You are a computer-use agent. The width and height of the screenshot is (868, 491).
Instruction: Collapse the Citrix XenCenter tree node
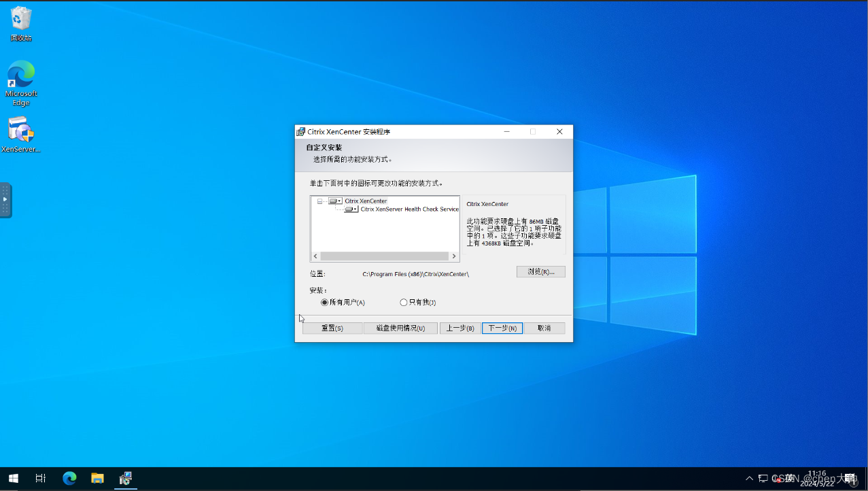pos(319,201)
